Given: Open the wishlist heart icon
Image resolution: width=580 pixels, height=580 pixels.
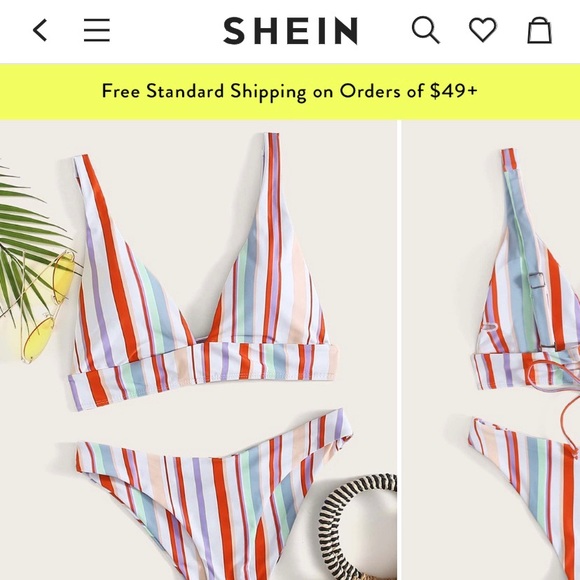Looking at the screenshot, I should 483,30.
